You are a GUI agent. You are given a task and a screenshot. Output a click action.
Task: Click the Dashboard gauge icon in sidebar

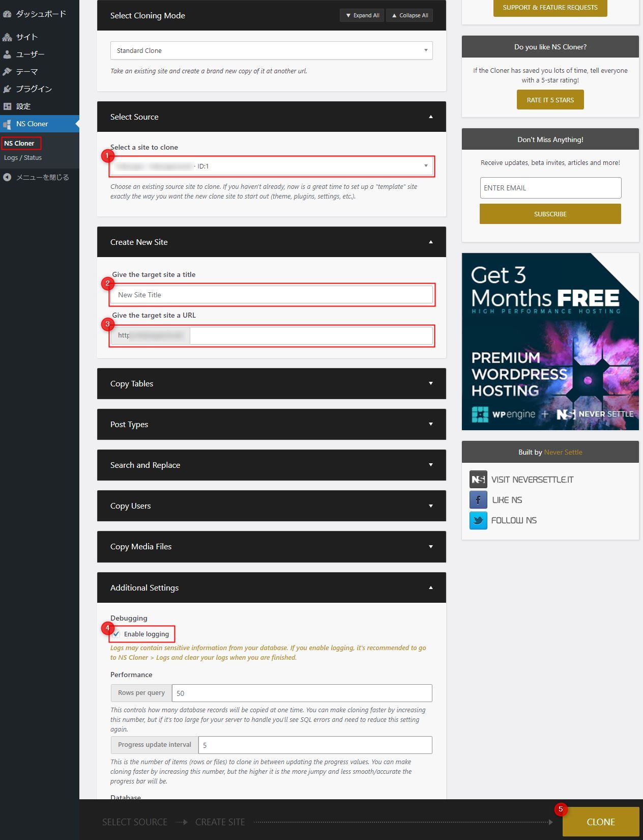[7, 14]
